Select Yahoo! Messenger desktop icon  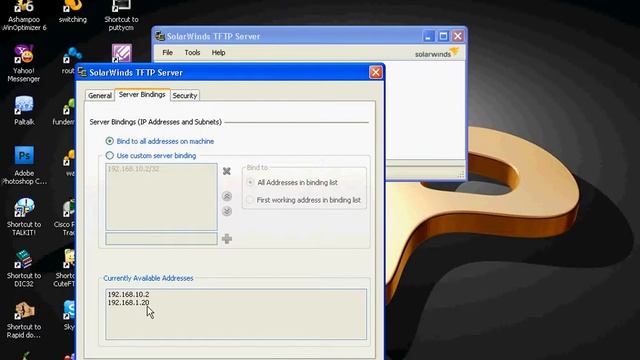pyautogui.click(x=24, y=64)
